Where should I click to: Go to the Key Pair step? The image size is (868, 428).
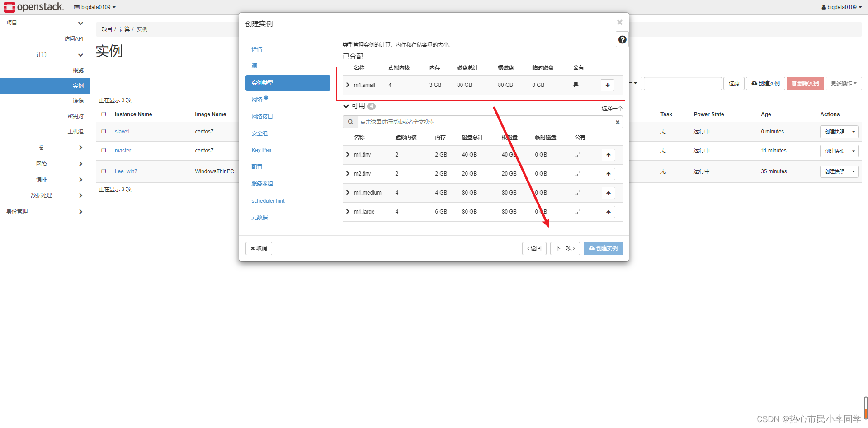pyautogui.click(x=262, y=150)
